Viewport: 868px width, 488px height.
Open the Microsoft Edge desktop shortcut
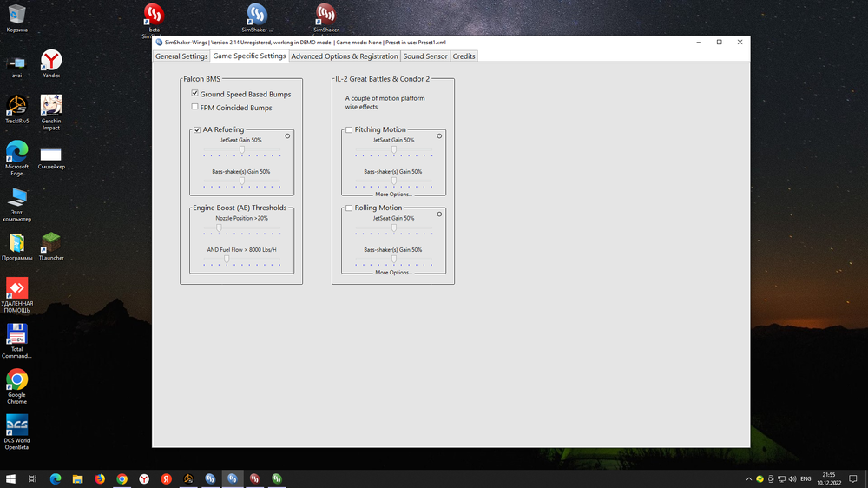[16, 158]
